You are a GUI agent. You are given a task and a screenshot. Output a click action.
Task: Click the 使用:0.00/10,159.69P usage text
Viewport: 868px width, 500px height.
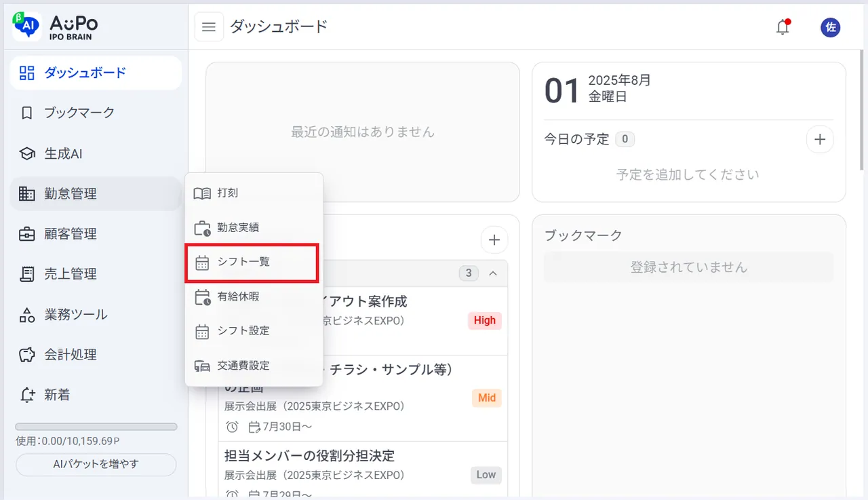click(x=68, y=441)
